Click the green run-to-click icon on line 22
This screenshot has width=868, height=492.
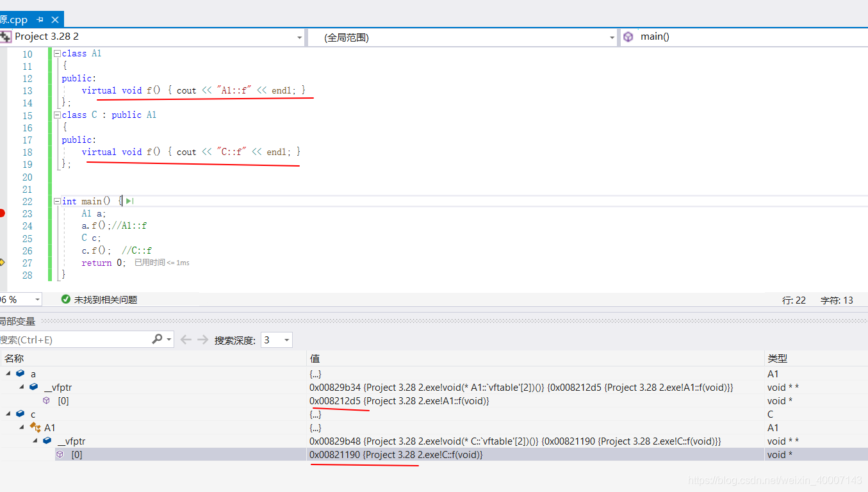click(x=129, y=201)
